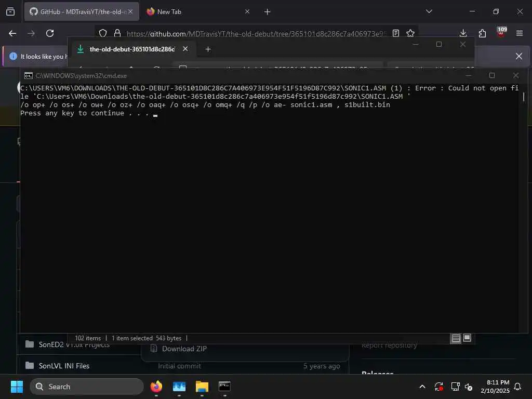Open the Initial commit link
532x399 pixels.
(179, 366)
